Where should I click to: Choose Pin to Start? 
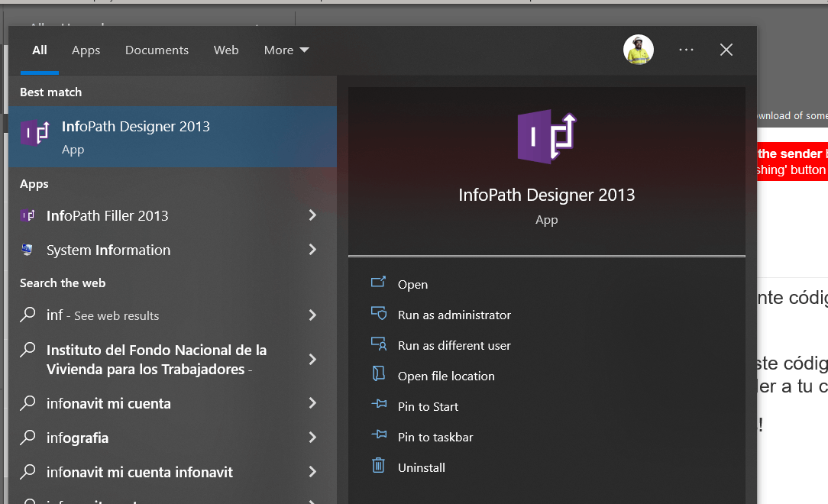428,407
